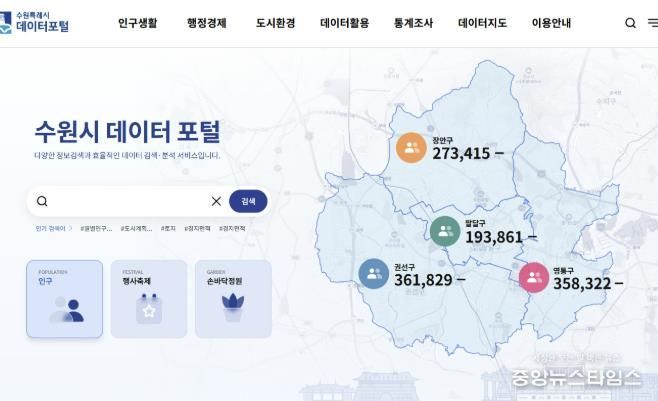Open the 행정경제 menu
The width and height of the screenshot is (658, 401).
[207, 23]
